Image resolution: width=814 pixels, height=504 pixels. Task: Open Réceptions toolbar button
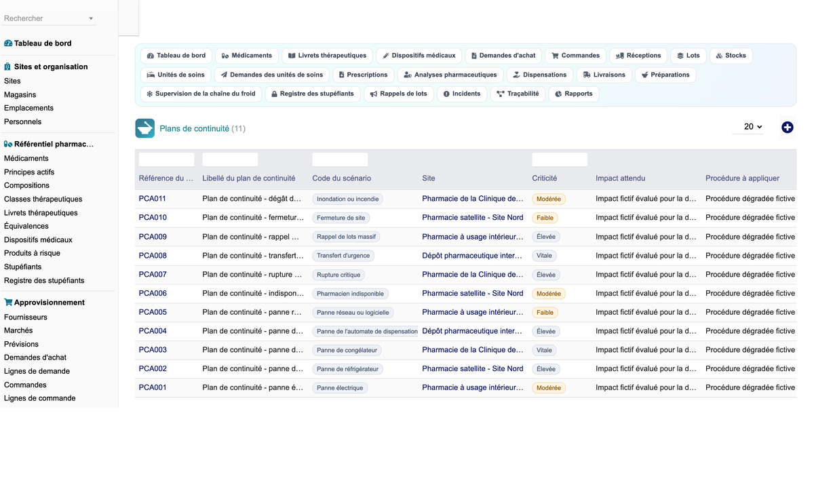tap(638, 56)
